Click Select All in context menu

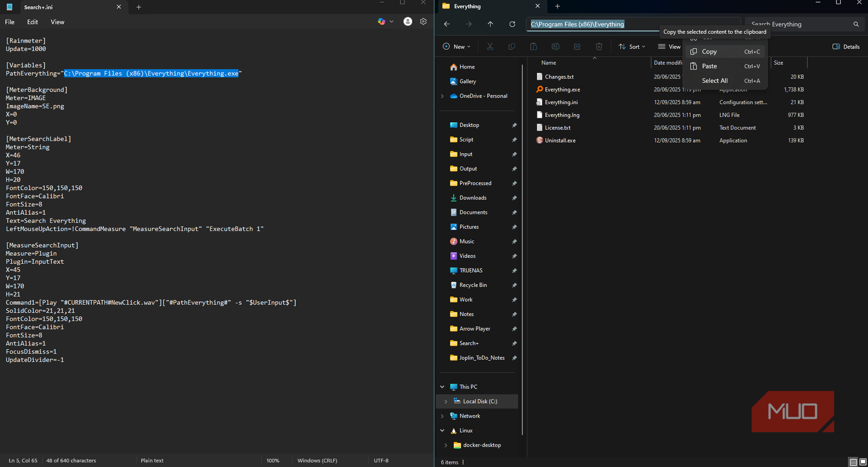(714, 81)
